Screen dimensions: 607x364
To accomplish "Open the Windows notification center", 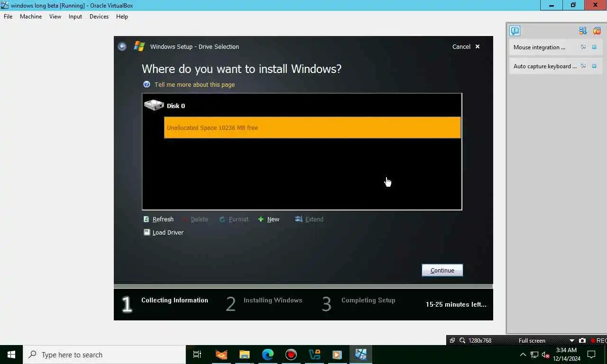I will pos(591,355).
